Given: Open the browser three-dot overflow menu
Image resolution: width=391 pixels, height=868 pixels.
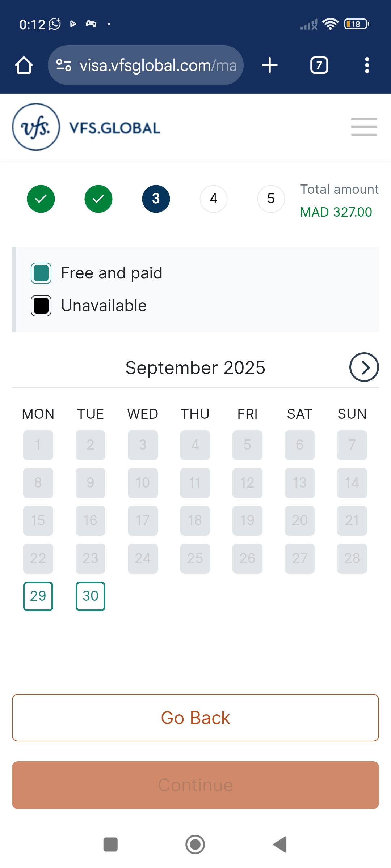Looking at the screenshot, I should (x=367, y=65).
